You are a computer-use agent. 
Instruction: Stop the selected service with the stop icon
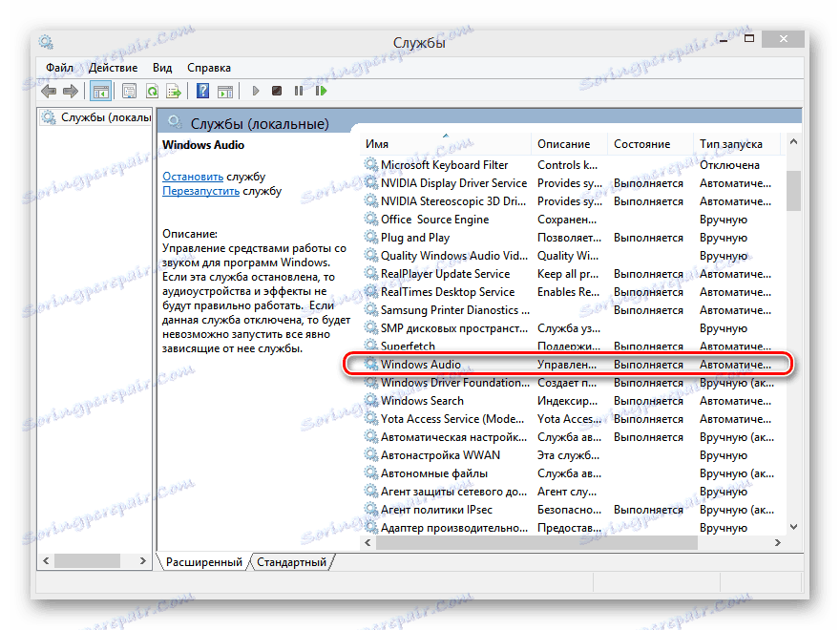click(277, 91)
